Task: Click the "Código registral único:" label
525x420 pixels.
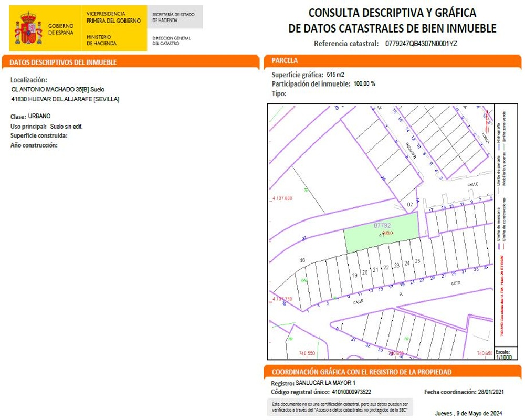Action: tap(300, 392)
